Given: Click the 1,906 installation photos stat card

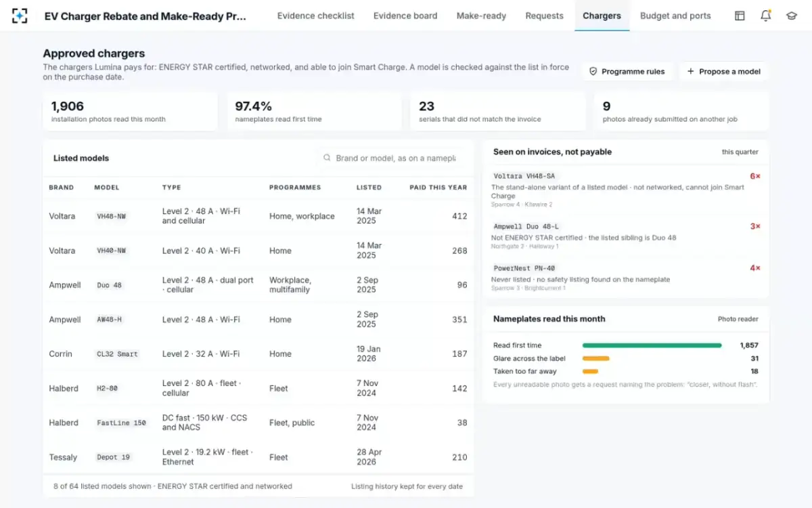Looking at the screenshot, I should 131,112.
